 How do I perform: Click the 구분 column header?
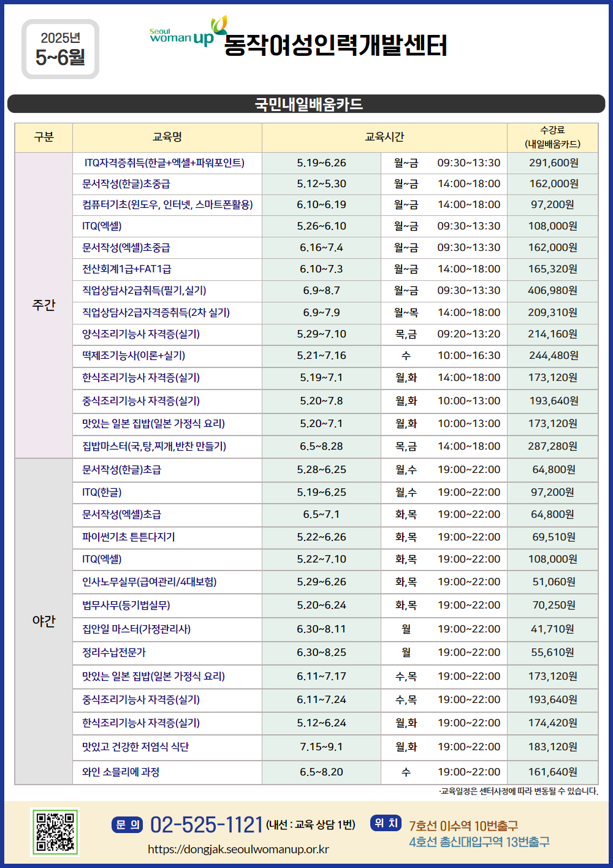point(44,137)
